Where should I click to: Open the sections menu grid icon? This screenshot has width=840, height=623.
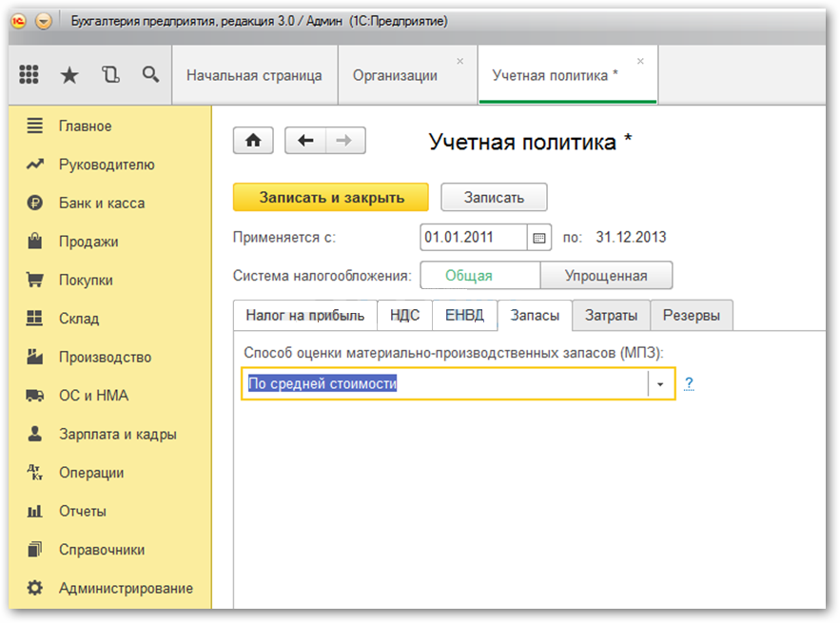tap(29, 74)
